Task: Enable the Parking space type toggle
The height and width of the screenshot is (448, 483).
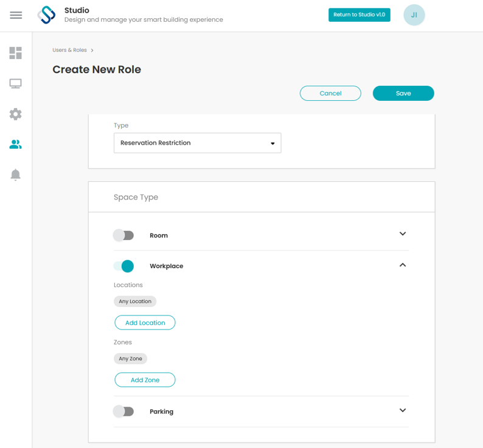Action: pyautogui.click(x=123, y=412)
